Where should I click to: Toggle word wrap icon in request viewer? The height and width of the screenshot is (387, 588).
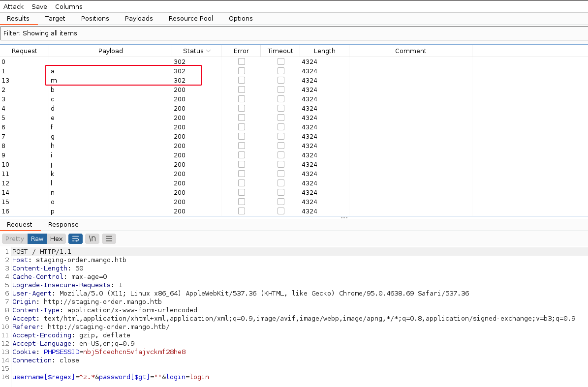75,238
